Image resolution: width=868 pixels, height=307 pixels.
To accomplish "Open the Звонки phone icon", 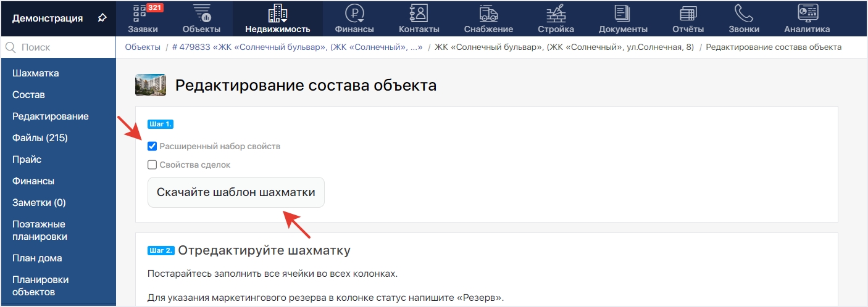I will click(x=743, y=13).
